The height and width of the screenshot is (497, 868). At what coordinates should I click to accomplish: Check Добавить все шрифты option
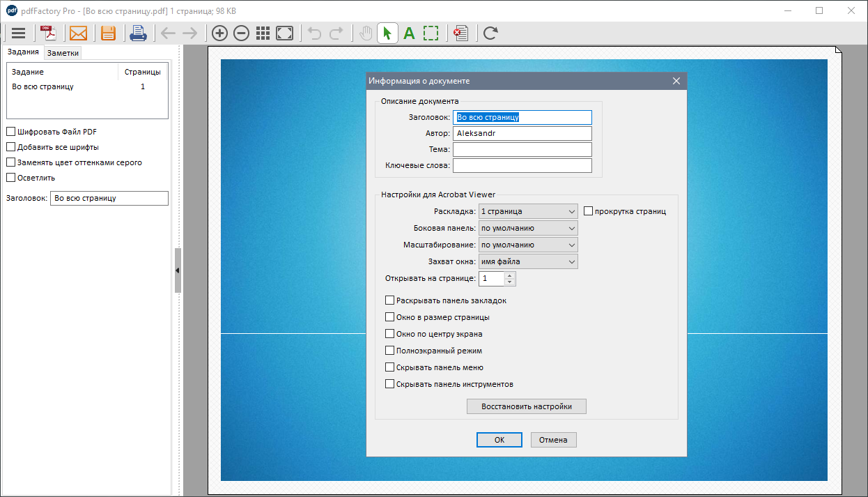[x=10, y=147]
